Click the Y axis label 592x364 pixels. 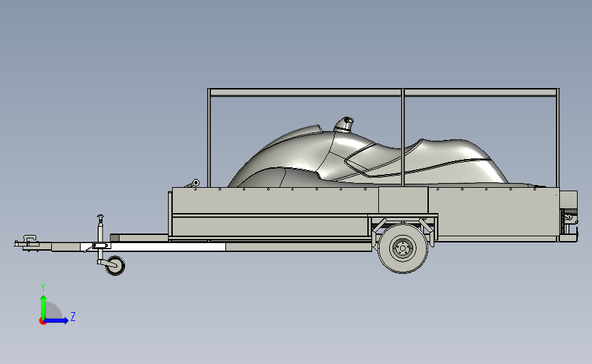pos(43,288)
